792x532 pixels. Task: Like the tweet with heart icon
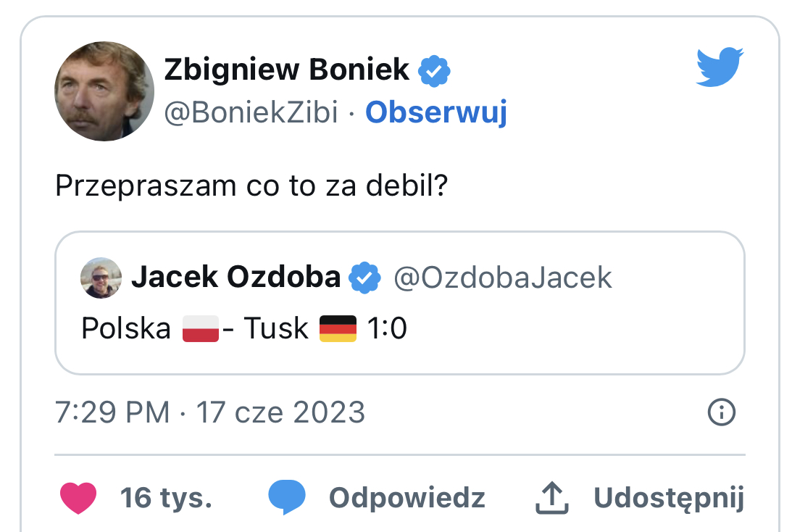coord(78,498)
